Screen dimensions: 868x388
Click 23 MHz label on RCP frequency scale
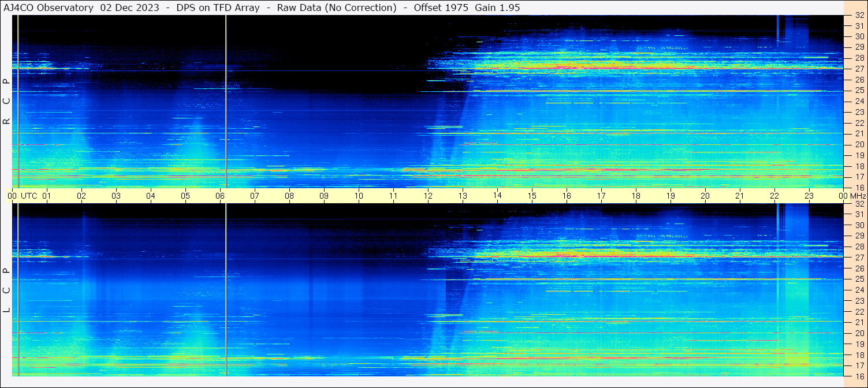coord(859,112)
